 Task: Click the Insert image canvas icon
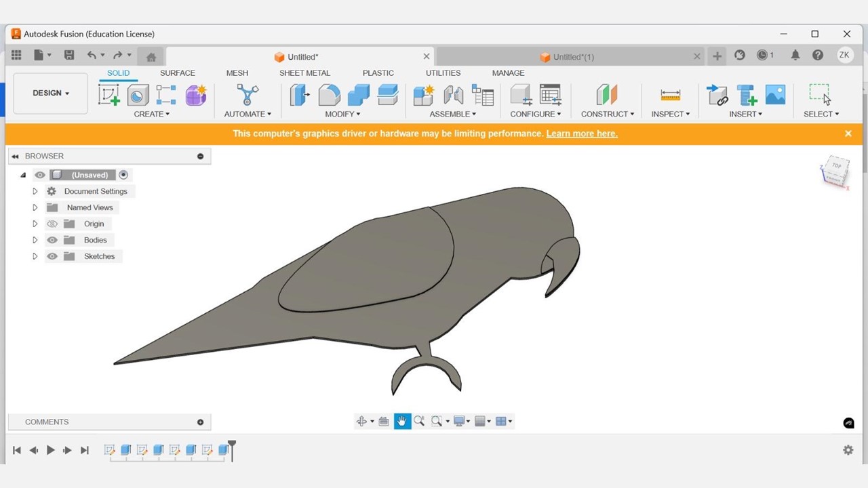click(x=775, y=95)
